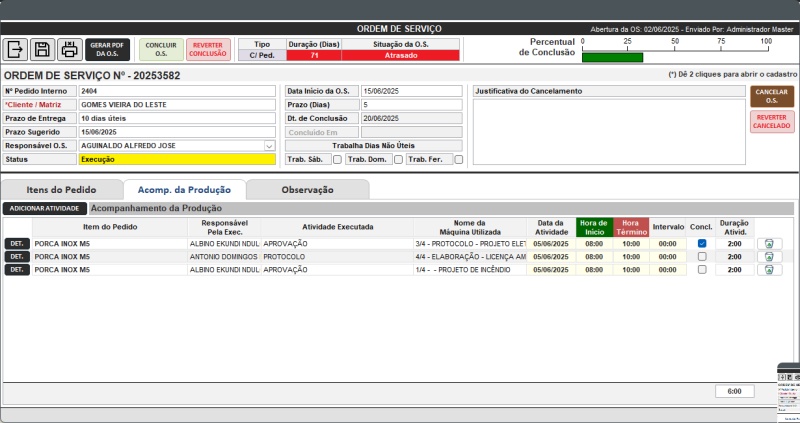Print the service order using printer icon
The width and height of the screenshot is (800, 423).
69,50
